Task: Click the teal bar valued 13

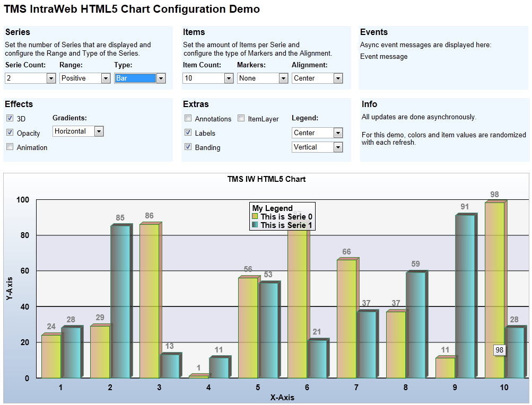Action: pos(170,366)
